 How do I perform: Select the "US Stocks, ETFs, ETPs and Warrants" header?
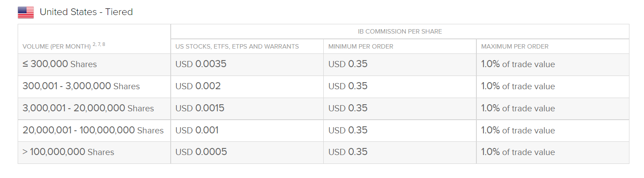pyautogui.click(x=237, y=46)
